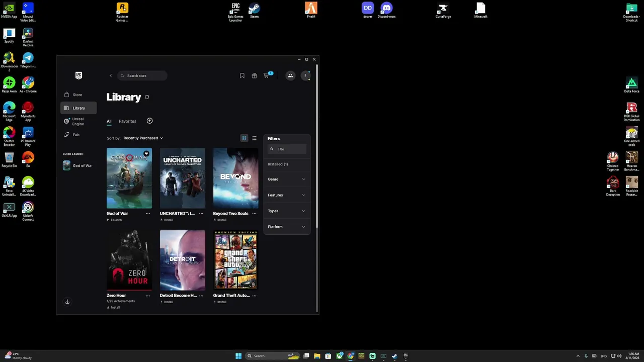Open the account profile avatar
The height and width of the screenshot is (362, 644).
(x=305, y=76)
